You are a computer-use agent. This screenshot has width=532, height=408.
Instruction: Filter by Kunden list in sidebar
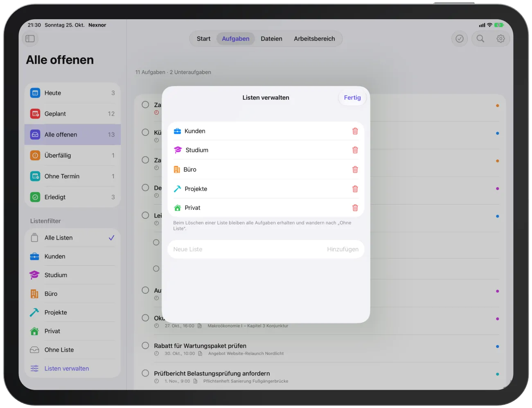(x=72, y=256)
